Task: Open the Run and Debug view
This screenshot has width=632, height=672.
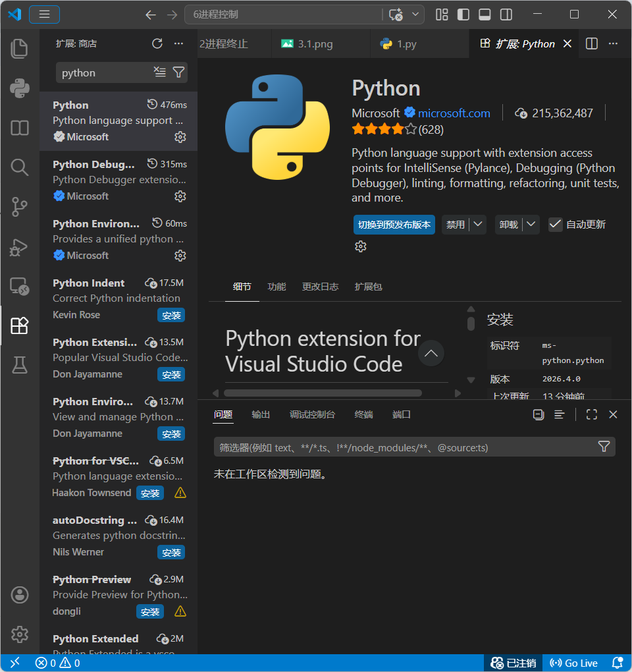Action: coord(19,247)
